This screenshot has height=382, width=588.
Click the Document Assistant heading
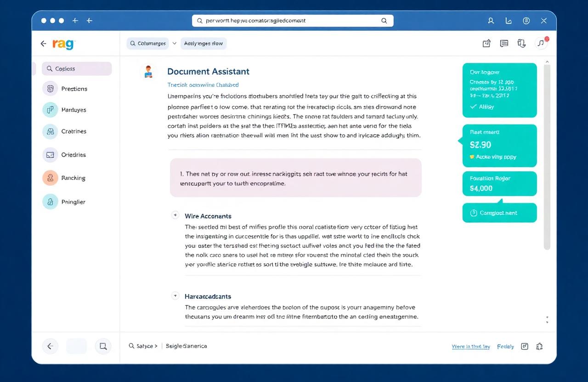click(x=208, y=72)
